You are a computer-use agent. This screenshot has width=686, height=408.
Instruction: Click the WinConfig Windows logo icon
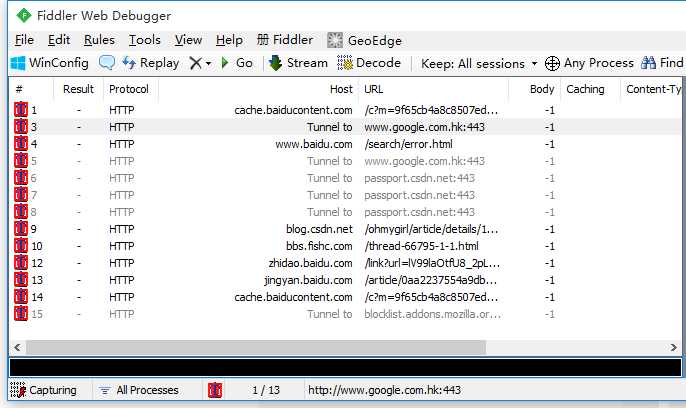pos(18,63)
